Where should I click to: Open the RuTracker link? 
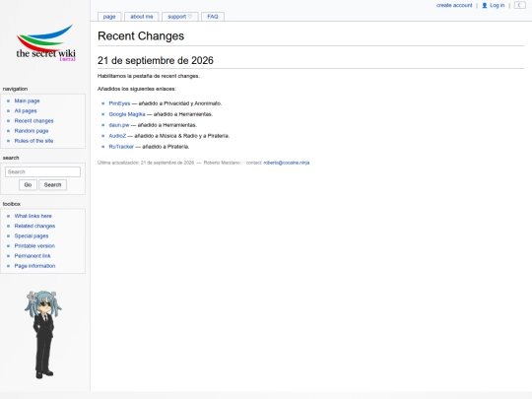pyautogui.click(x=121, y=147)
